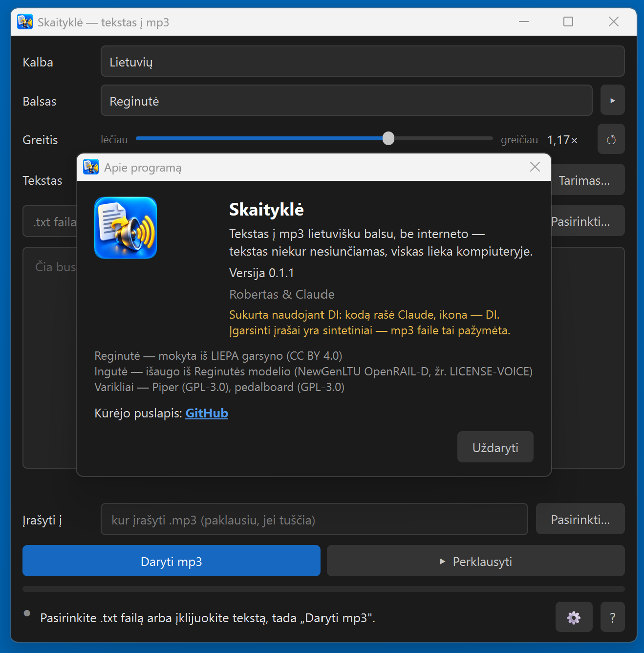Click the Varikliai Piper pedalboard line
This screenshot has width=644, height=653.
tap(219, 387)
